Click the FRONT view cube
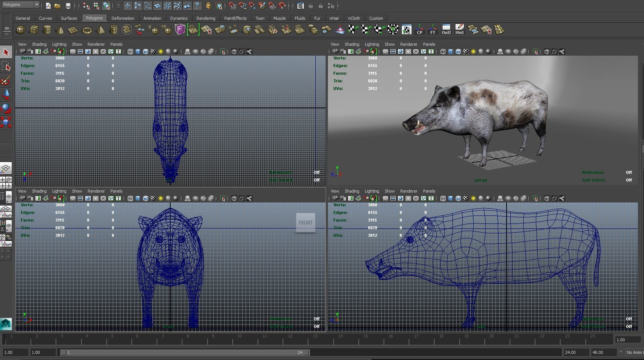Screen dimensions: 644x360 (x=305, y=223)
